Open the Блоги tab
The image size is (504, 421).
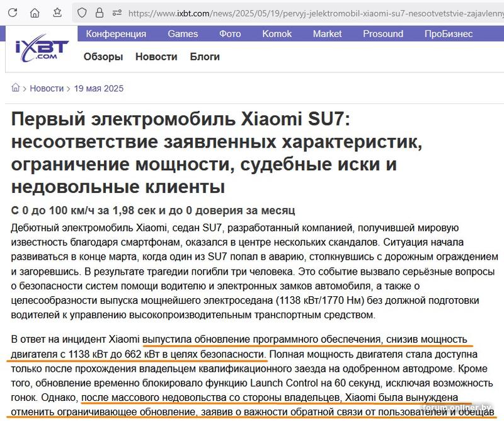pos(205,57)
